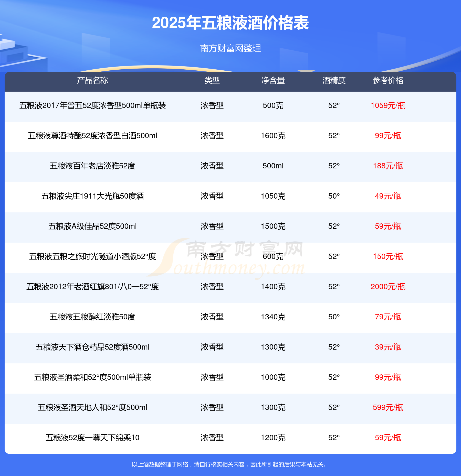This screenshot has height=476, width=461.
Task: Click the net content 1340克
Action: (273, 317)
